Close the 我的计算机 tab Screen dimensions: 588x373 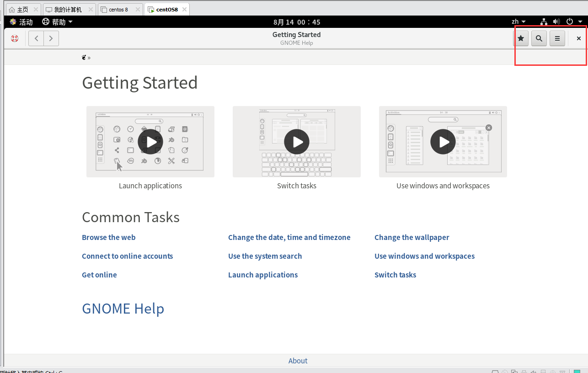pyautogui.click(x=91, y=10)
